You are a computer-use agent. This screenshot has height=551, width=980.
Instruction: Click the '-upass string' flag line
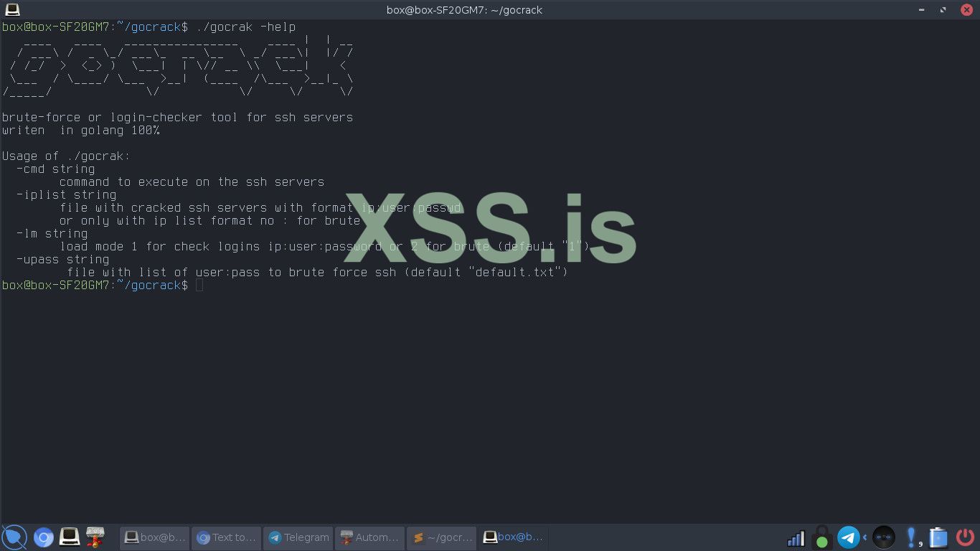pyautogui.click(x=62, y=260)
